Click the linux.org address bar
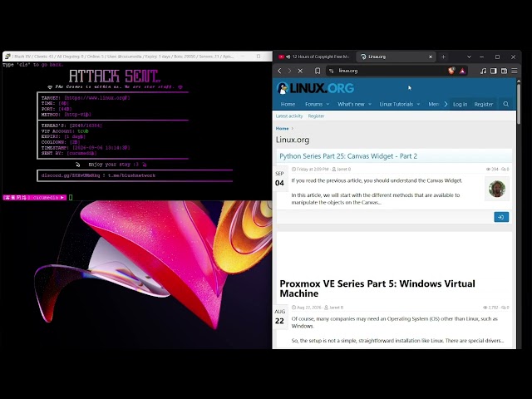Viewport: 532px width, 399px height. 392,71
